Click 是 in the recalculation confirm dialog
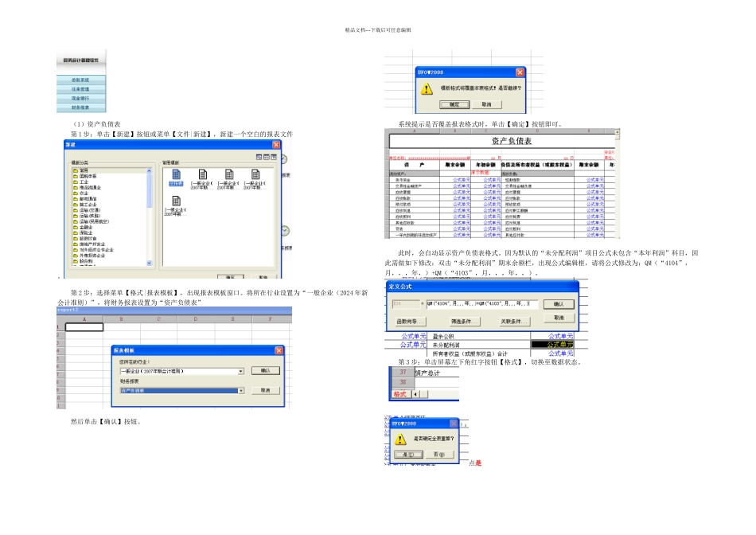This screenshot has width=756, height=535. (408, 455)
